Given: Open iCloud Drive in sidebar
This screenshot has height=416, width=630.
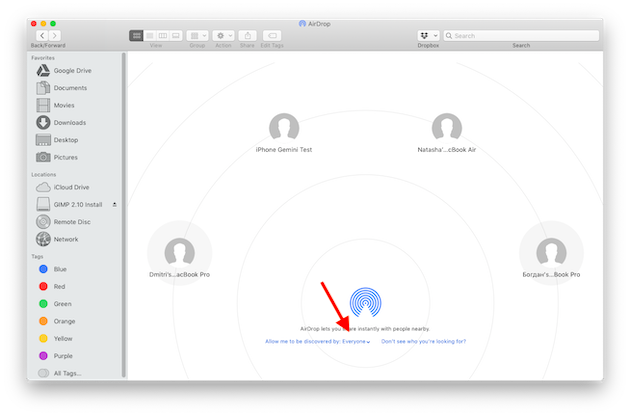Looking at the screenshot, I should pyautogui.click(x=63, y=187).
